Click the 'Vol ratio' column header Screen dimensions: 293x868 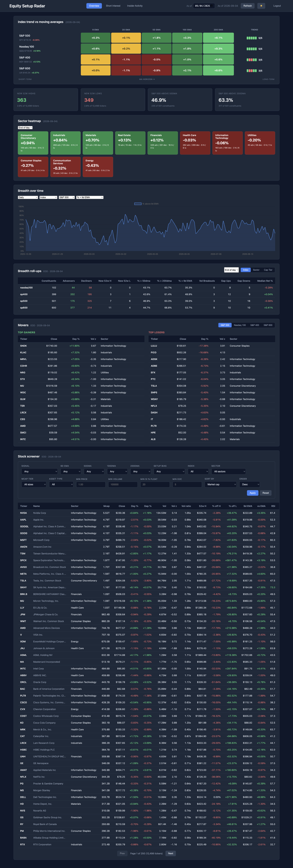tap(186, 506)
